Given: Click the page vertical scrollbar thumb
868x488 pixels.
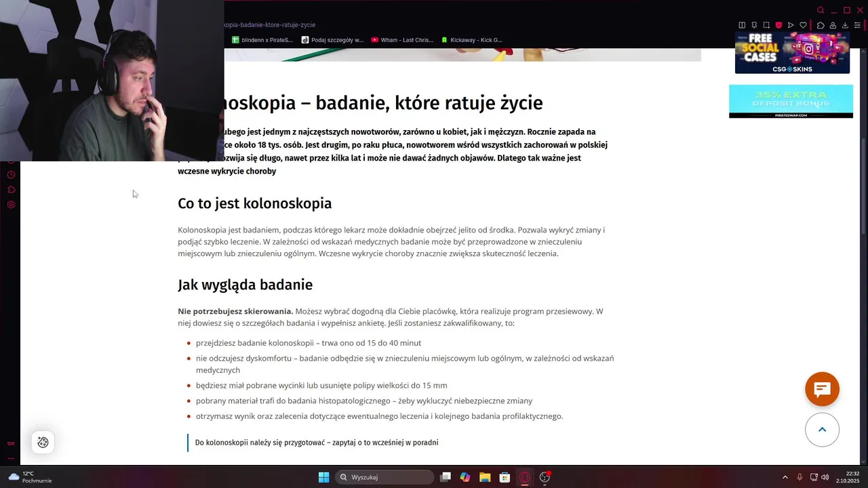Looking at the screenshot, I should coord(864,186).
